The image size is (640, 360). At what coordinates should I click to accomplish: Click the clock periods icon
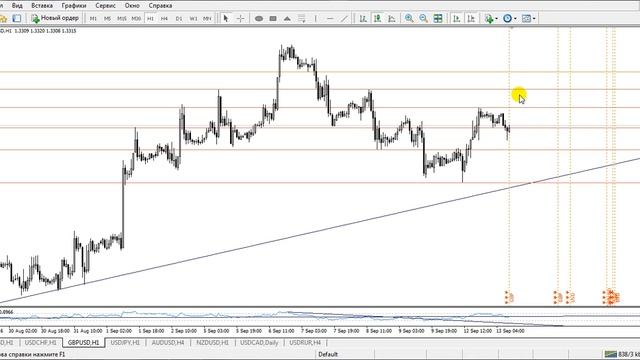tap(507, 18)
